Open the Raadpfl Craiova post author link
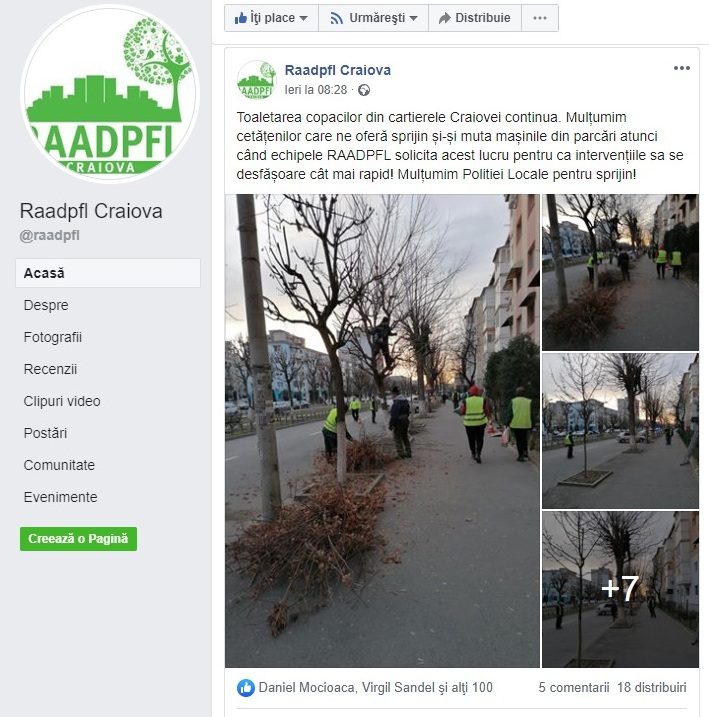Screen dimensions: 709x717 [337, 70]
